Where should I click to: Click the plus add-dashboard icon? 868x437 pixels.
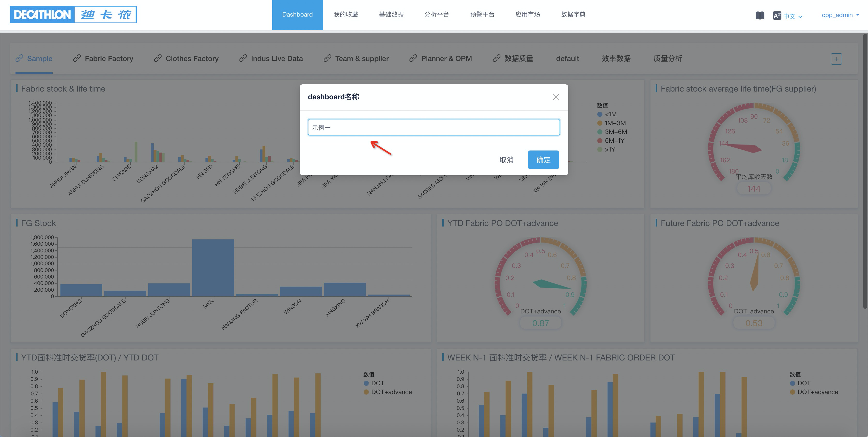pos(836,59)
